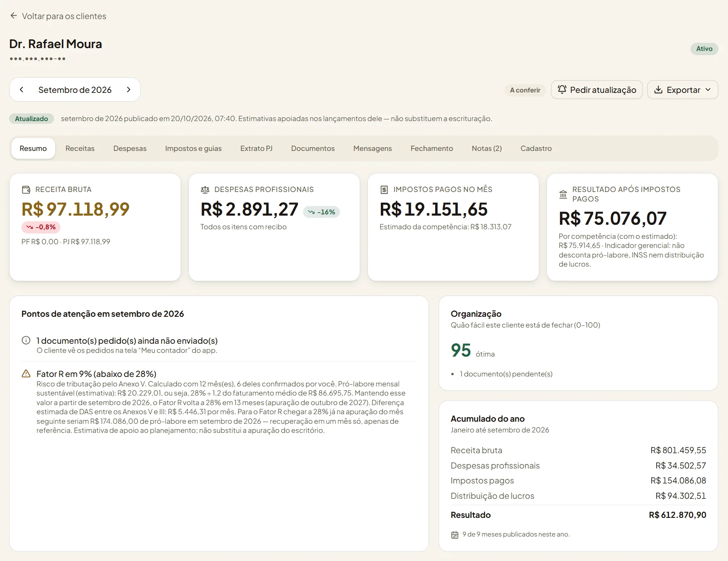This screenshot has width=728, height=561.
Task: Click the calendar icon near meses publicados
Action: [x=455, y=534]
